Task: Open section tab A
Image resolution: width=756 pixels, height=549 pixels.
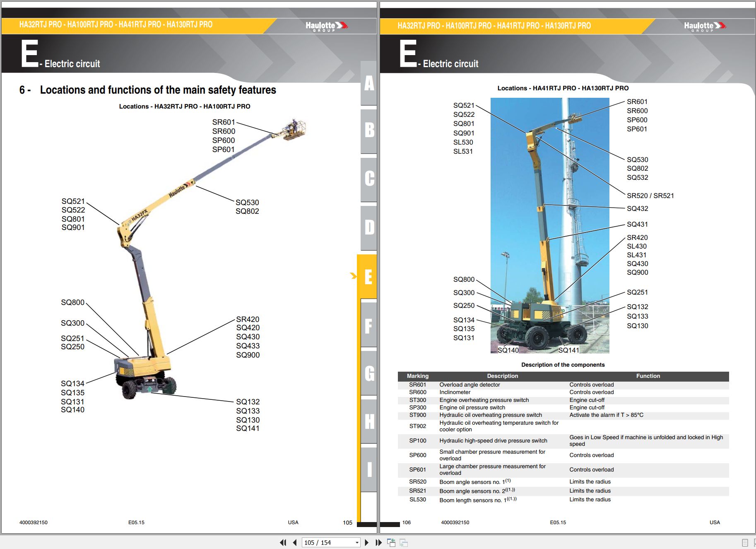Action: [369, 83]
